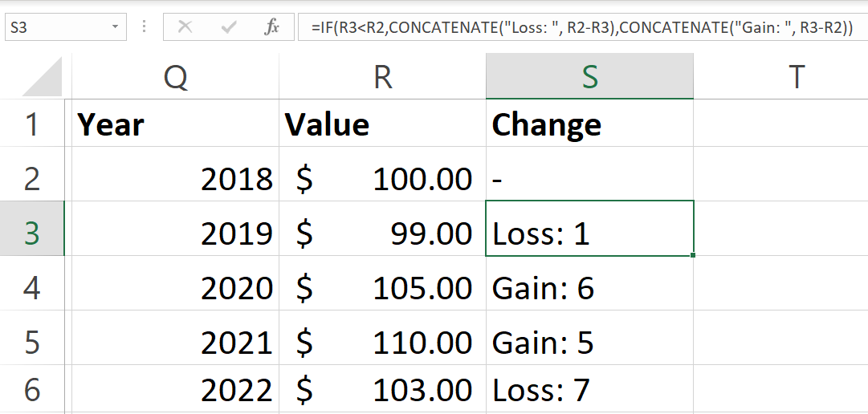Image resolution: width=868 pixels, height=414 pixels.
Task: Click the $ 99.00 value cell
Action: [382, 228]
